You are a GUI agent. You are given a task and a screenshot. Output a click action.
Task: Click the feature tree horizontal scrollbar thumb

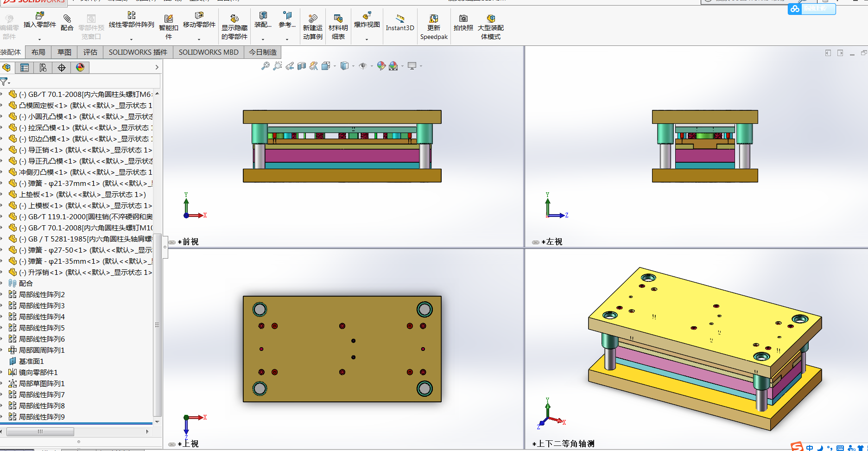(x=40, y=432)
